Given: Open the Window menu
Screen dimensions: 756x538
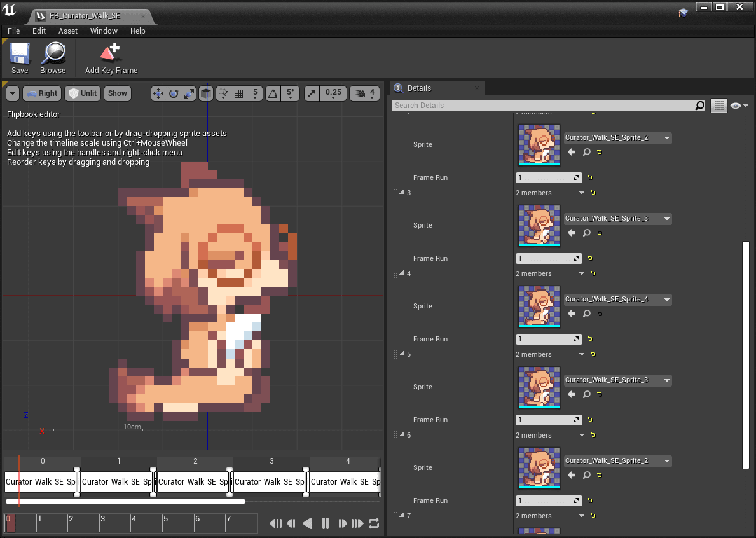Looking at the screenshot, I should pyautogui.click(x=104, y=31).
